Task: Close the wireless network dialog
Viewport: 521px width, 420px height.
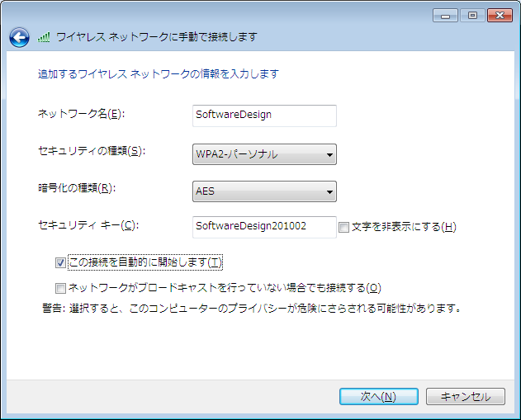Action: pyautogui.click(x=500, y=16)
